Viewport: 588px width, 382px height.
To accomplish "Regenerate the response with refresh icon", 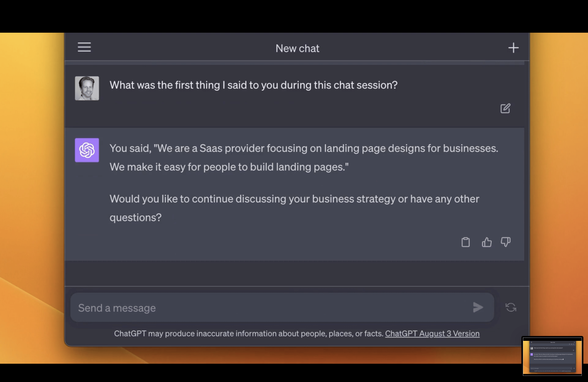I will coord(511,308).
